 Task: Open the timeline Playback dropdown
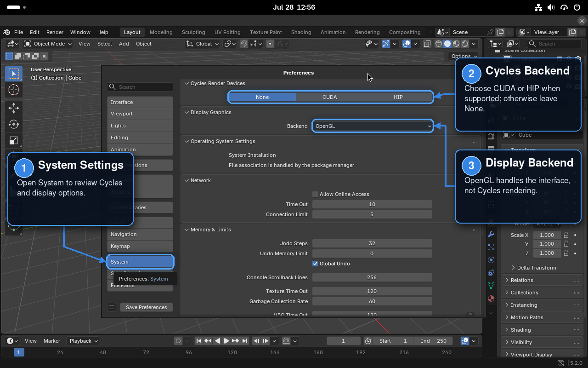tap(83, 341)
